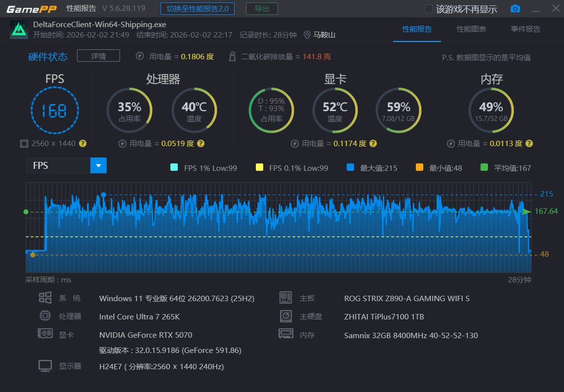
Task: Click the GPU power usage bolt icon
Action: tap(294, 144)
